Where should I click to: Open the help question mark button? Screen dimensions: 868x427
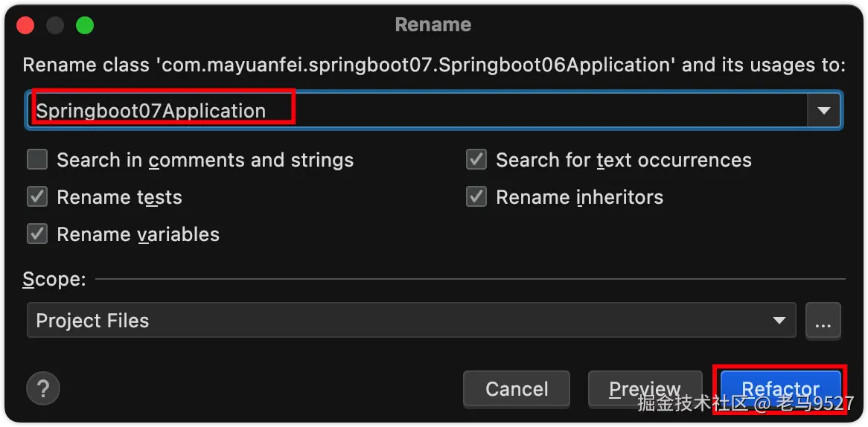click(x=43, y=388)
